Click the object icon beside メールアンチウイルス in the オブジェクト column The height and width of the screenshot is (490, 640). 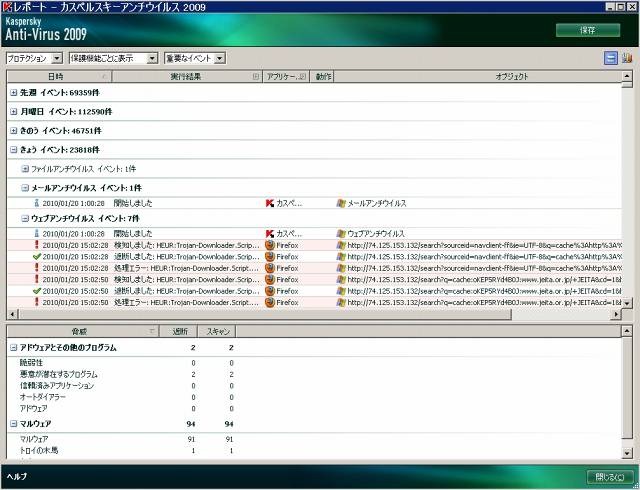click(341, 203)
